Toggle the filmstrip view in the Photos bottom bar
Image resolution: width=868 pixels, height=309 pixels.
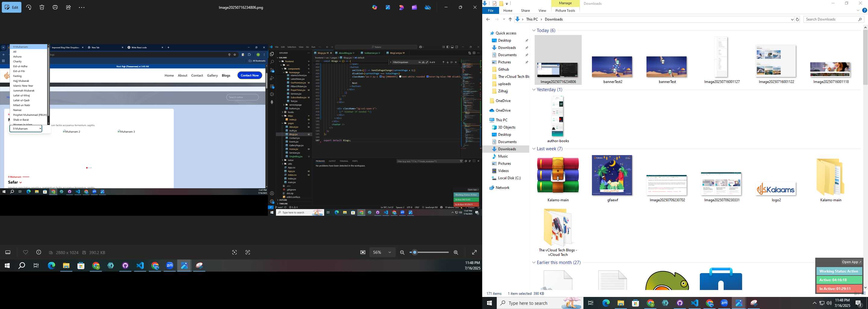pyautogui.click(x=8, y=252)
